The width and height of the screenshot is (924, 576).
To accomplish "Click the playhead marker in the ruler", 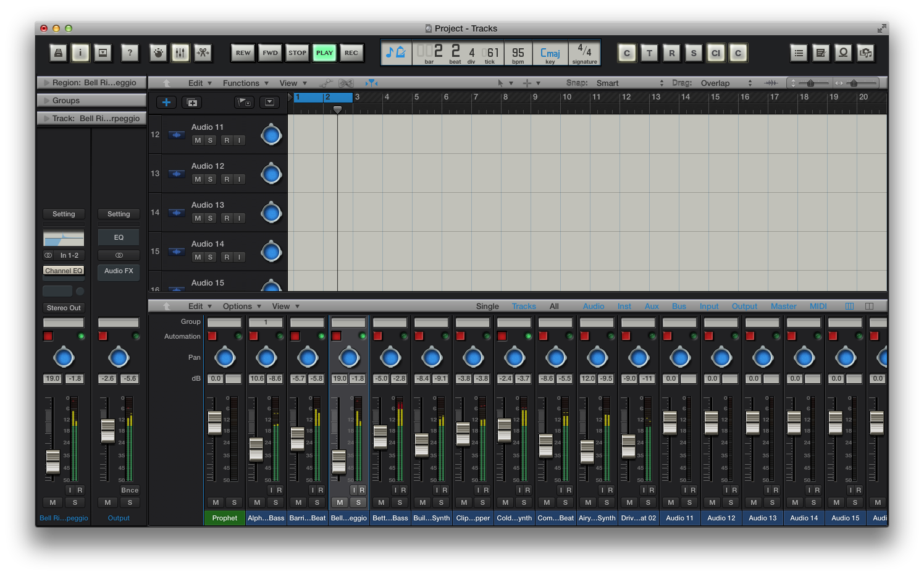I will tap(337, 109).
